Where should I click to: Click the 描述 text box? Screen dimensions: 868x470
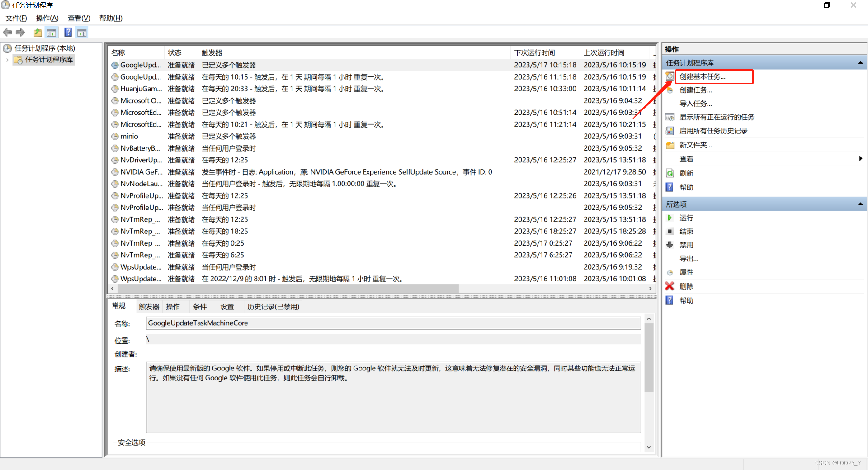(393, 397)
